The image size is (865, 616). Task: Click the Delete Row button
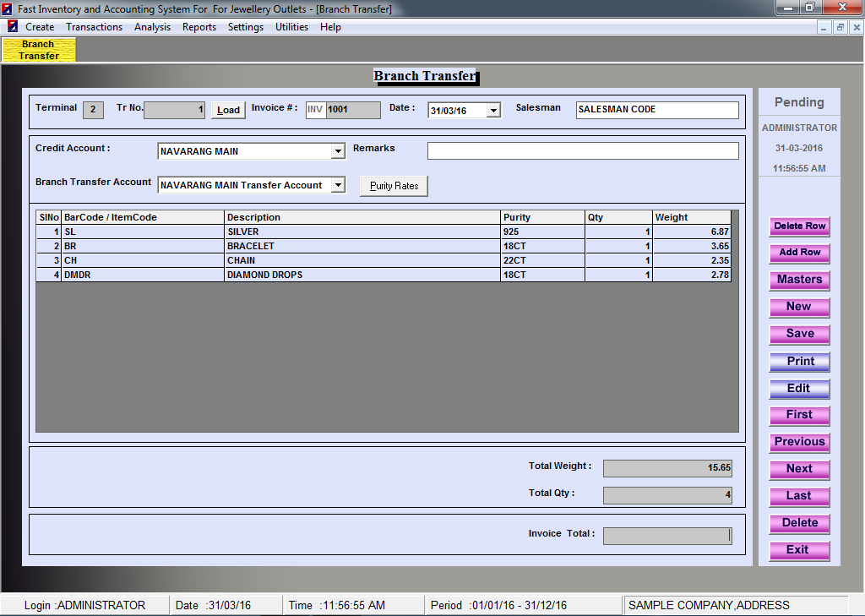[x=799, y=226]
